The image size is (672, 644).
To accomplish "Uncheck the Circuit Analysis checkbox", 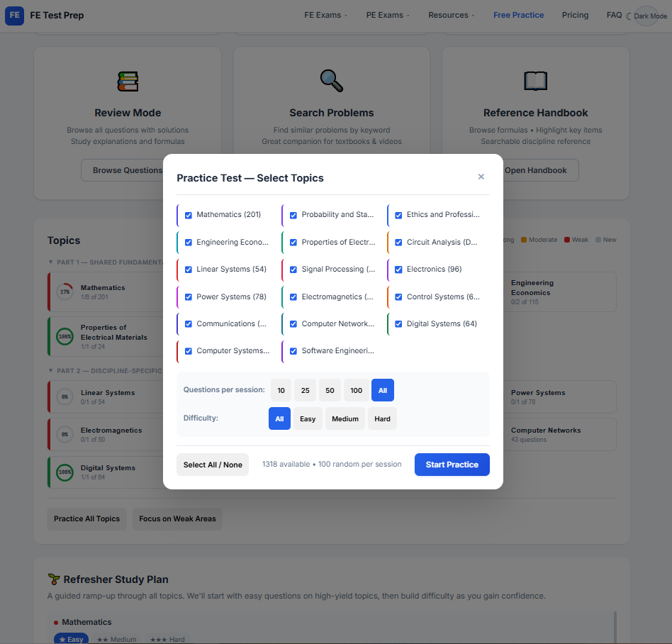I will pos(398,243).
